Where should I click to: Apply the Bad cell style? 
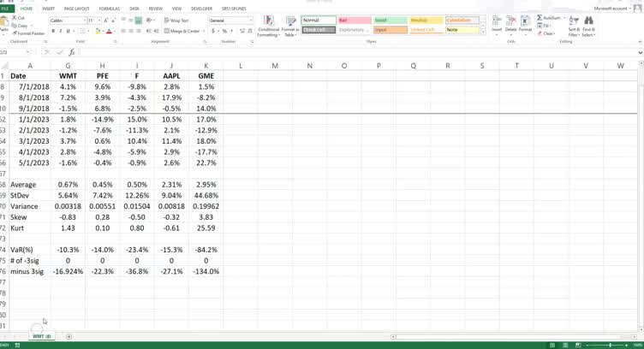(x=355, y=20)
